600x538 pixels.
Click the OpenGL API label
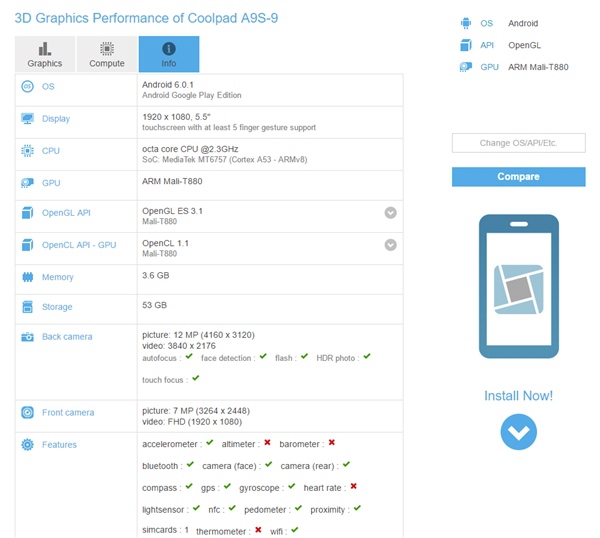[66, 213]
